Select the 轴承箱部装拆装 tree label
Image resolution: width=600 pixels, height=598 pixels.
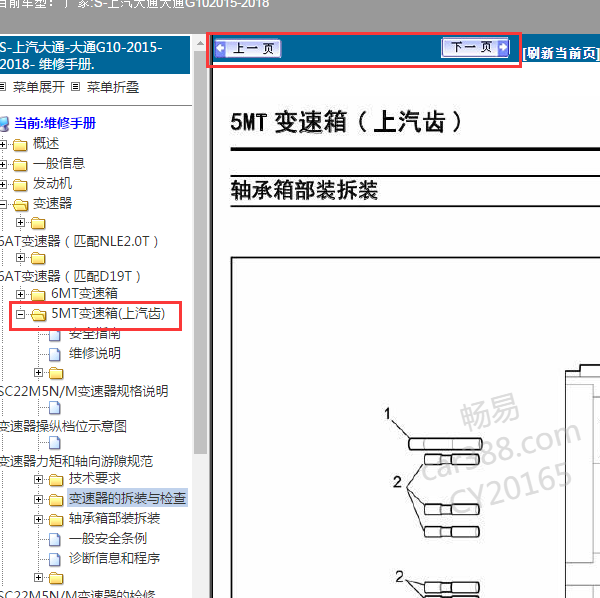[x=114, y=518]
